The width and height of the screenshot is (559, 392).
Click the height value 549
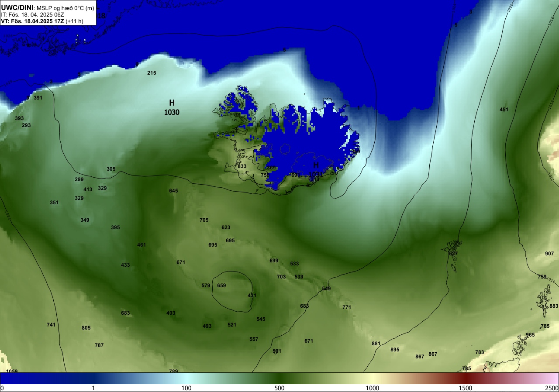[x=326, y=289]
